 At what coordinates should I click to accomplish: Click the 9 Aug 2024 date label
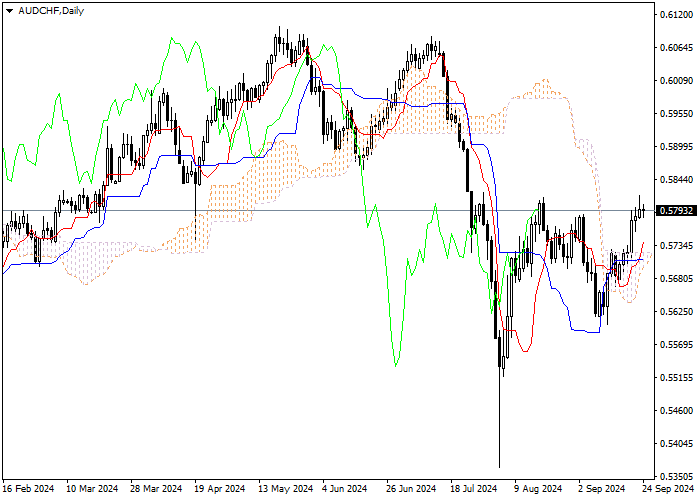[x=538, y=489]
